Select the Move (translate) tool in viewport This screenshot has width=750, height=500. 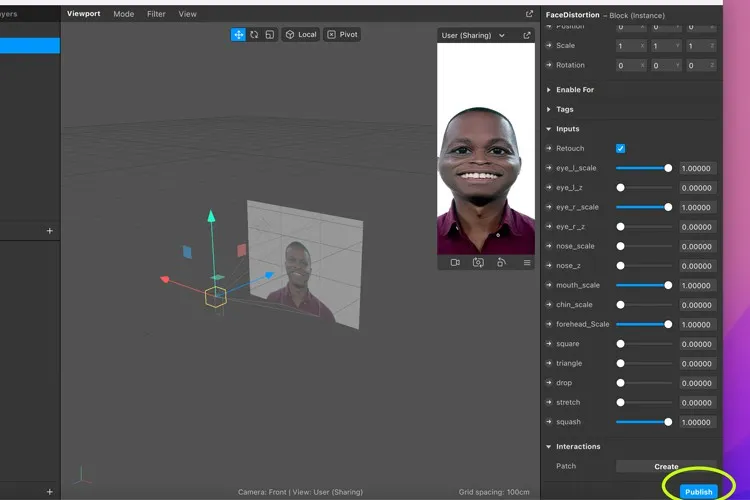(238, 34)
